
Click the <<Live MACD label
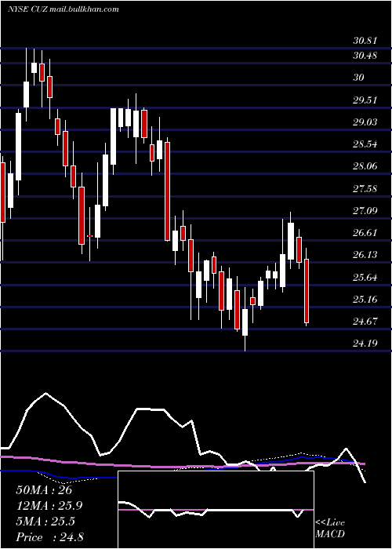click(330, 528)
